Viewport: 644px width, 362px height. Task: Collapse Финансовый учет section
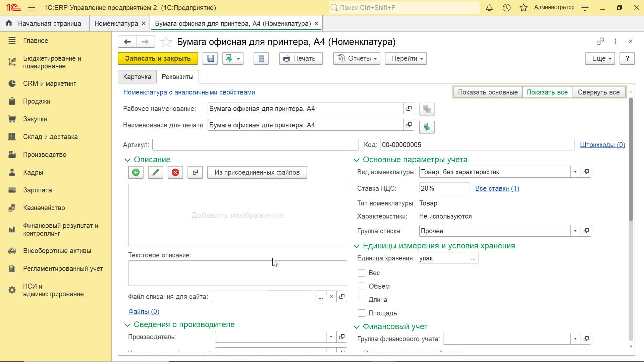click(x=357, y=327)
